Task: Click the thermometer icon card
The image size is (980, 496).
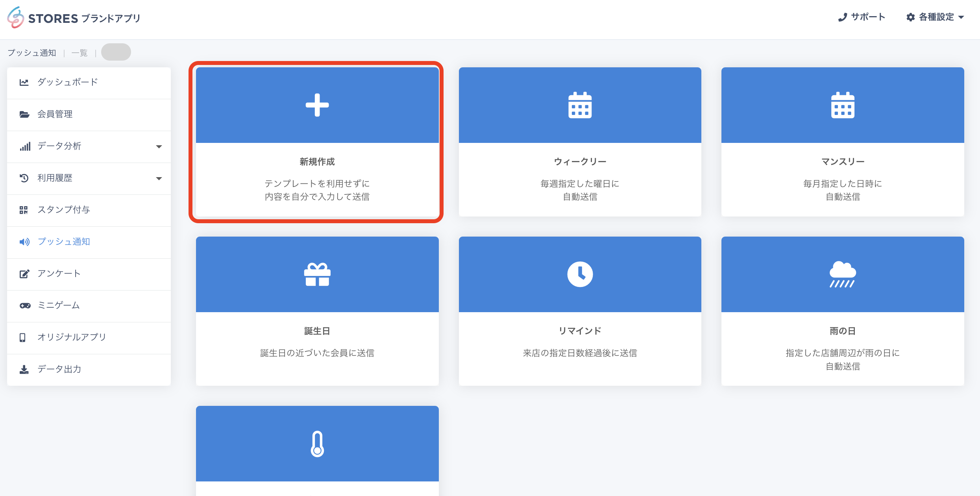Action: [317, 444]
